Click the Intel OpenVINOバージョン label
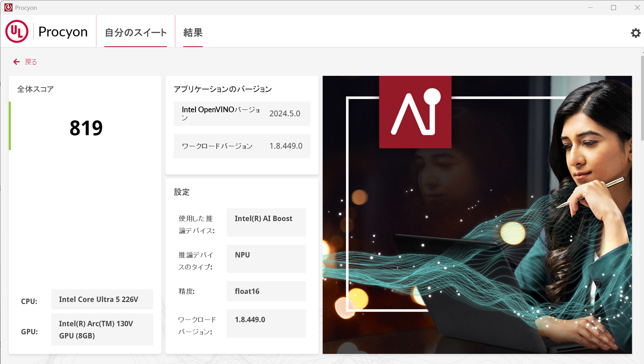 [x=221, y=114]
